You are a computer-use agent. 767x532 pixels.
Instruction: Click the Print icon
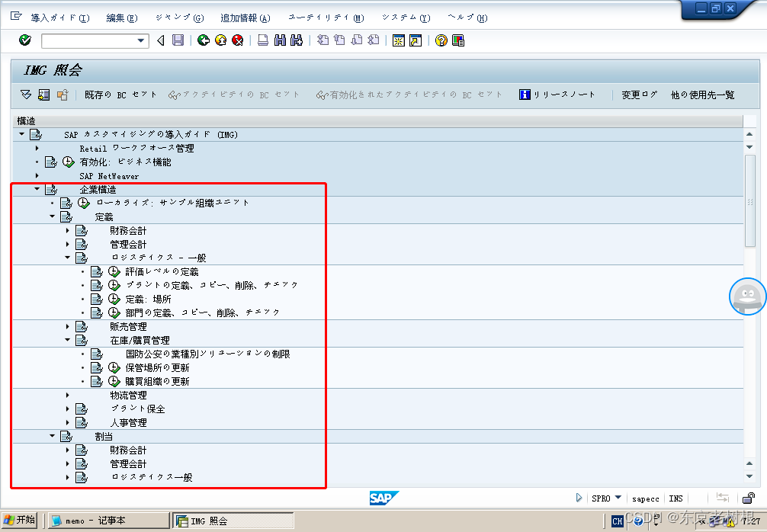[263, 40]
